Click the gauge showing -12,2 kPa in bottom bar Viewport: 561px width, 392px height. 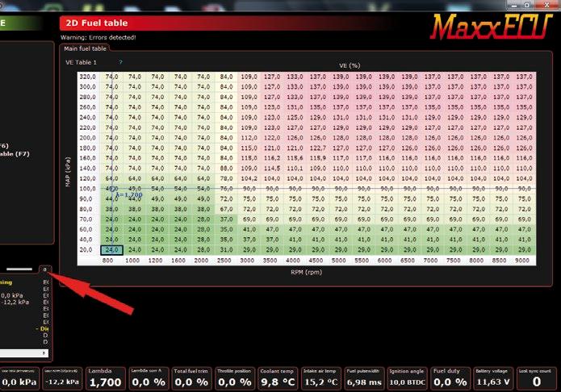click(62, 378)
